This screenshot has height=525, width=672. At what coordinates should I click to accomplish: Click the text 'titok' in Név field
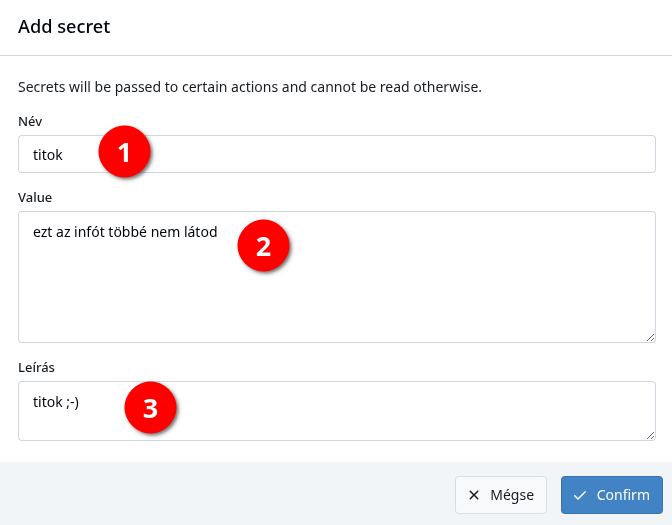48,155
